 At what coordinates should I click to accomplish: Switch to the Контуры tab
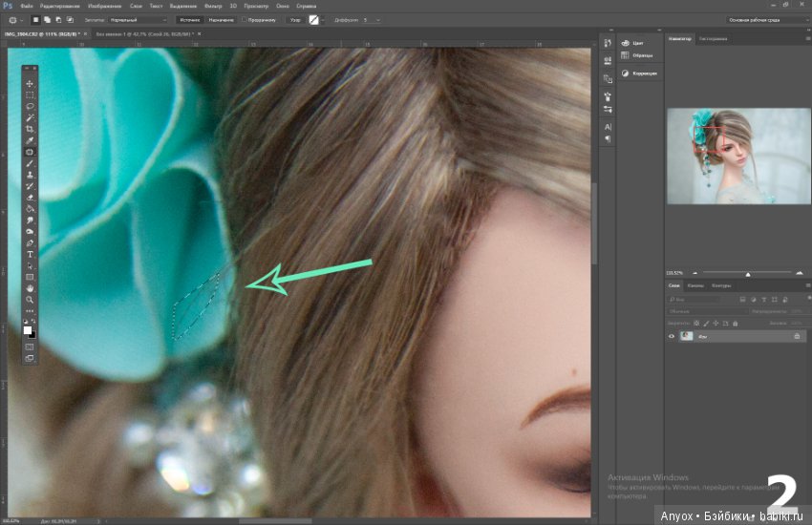pyautogui.click(x=721, y=285)
